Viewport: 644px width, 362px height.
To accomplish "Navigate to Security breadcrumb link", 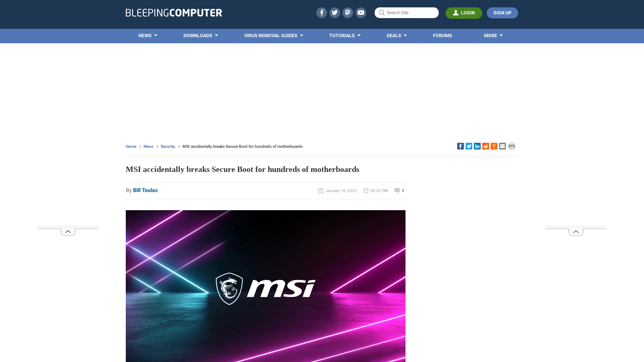I will pyautogui.click(x=168, y=146).
